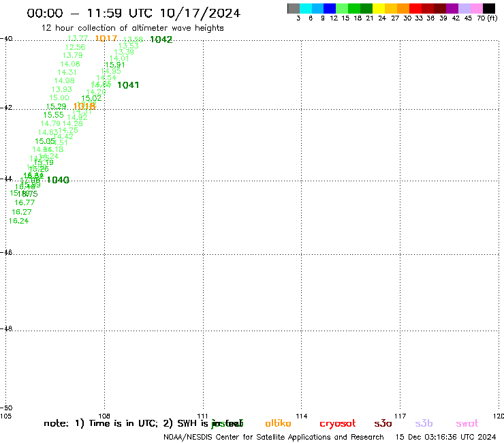Click the wave height value 13.39
504x443 pixels.
tap(124, 52)
